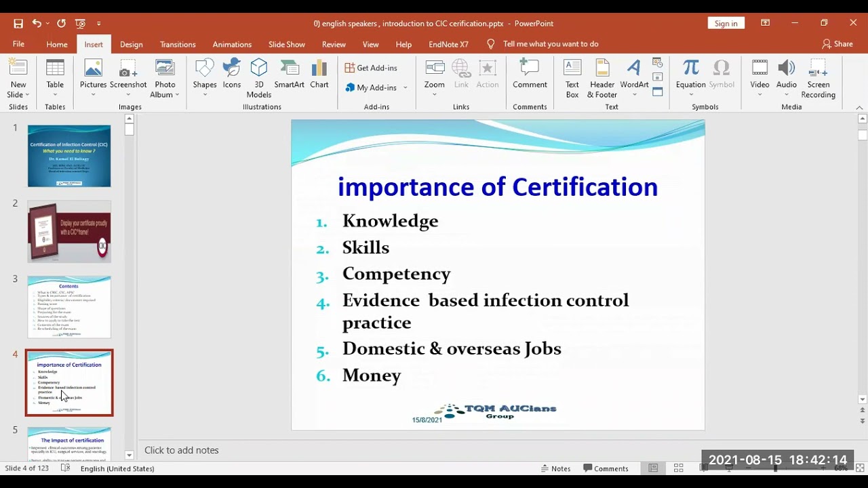
Task: Click the Equation pi icon
Action: [x=691, y=68]
